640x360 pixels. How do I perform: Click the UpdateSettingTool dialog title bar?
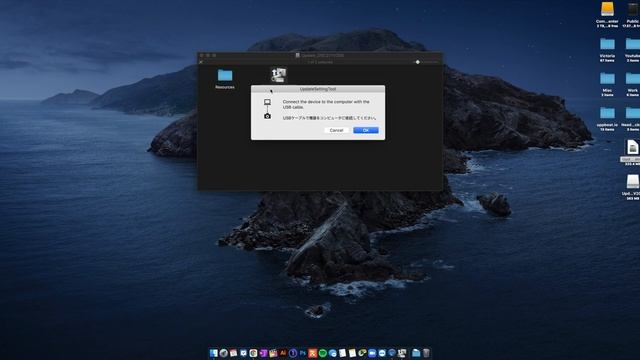click(318, 89)
